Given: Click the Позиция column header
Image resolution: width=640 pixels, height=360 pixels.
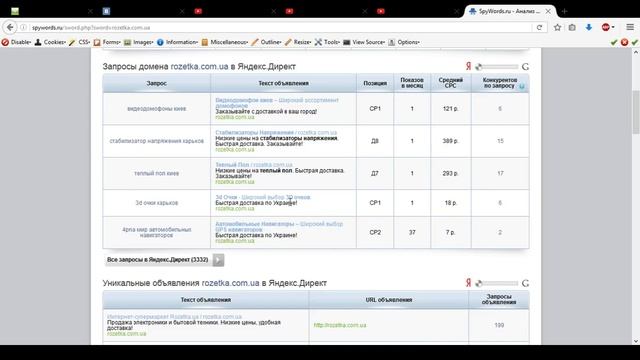Looking at the screenshot, I should (x=375, y=83).
